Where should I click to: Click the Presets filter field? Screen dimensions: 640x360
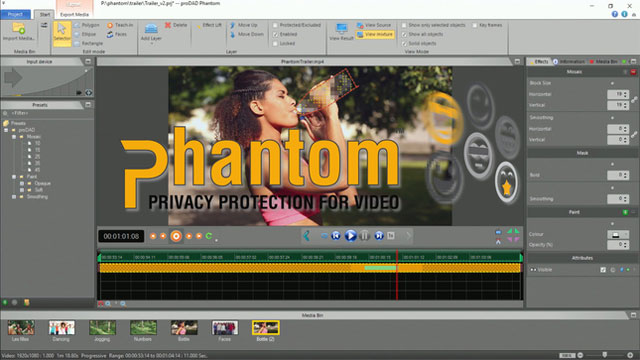[48, 113]
